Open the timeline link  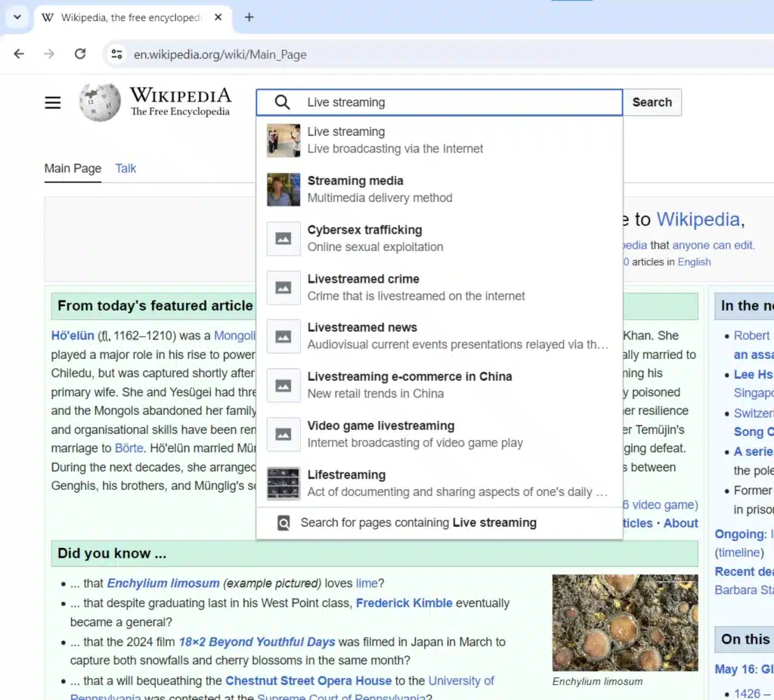pyautogui.click(x=739, y=553)
